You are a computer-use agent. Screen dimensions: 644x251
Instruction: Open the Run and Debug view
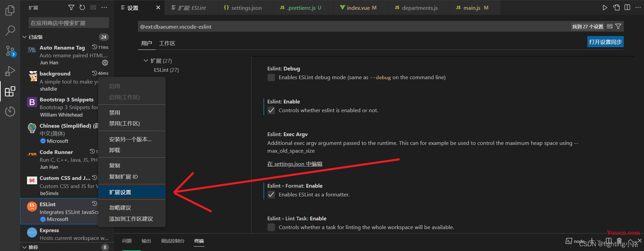[10, 71]
